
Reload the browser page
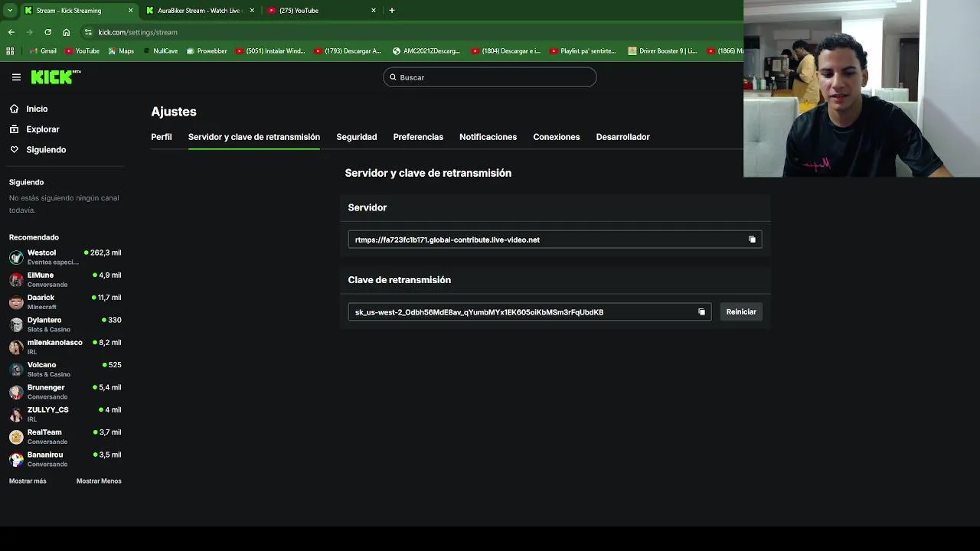click(x=47, y=32)
